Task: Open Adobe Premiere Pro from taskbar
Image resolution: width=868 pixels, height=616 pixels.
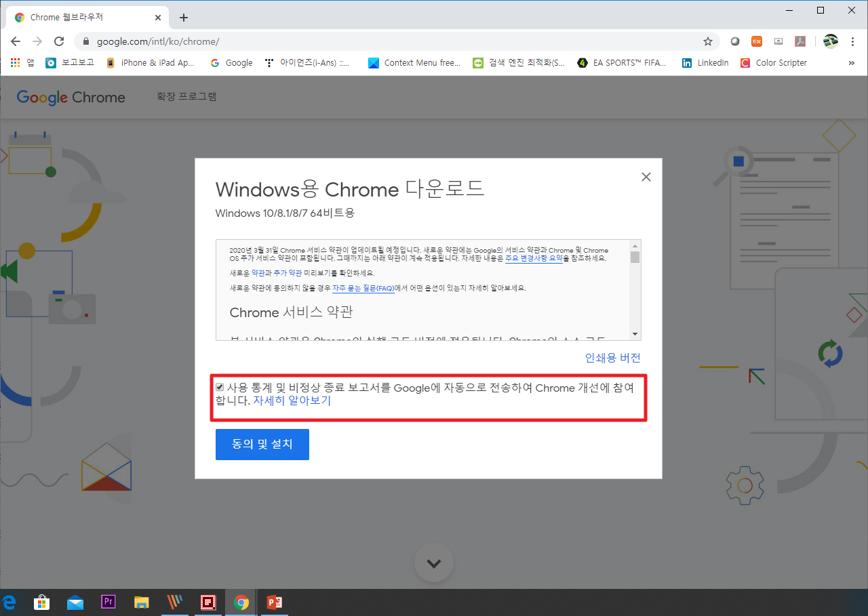Action: tap(108, 602)
